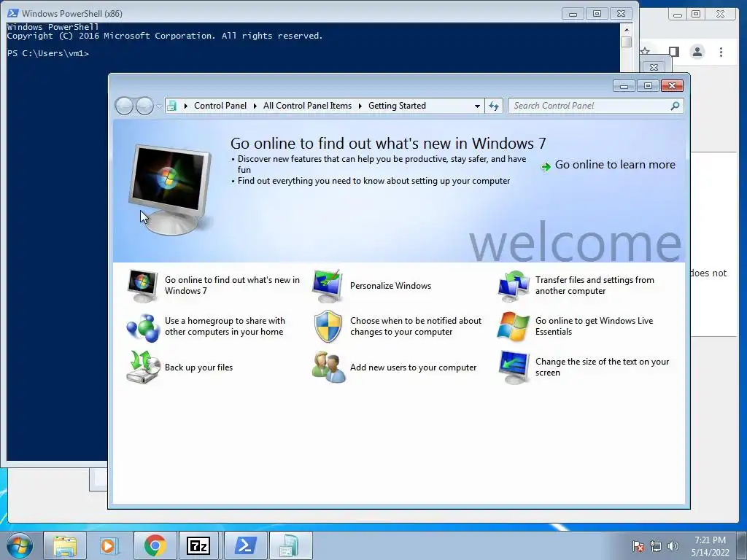Expand the arrow after Control Panel breadcrumb
747x560 pixels.
(x=255, y=106)
